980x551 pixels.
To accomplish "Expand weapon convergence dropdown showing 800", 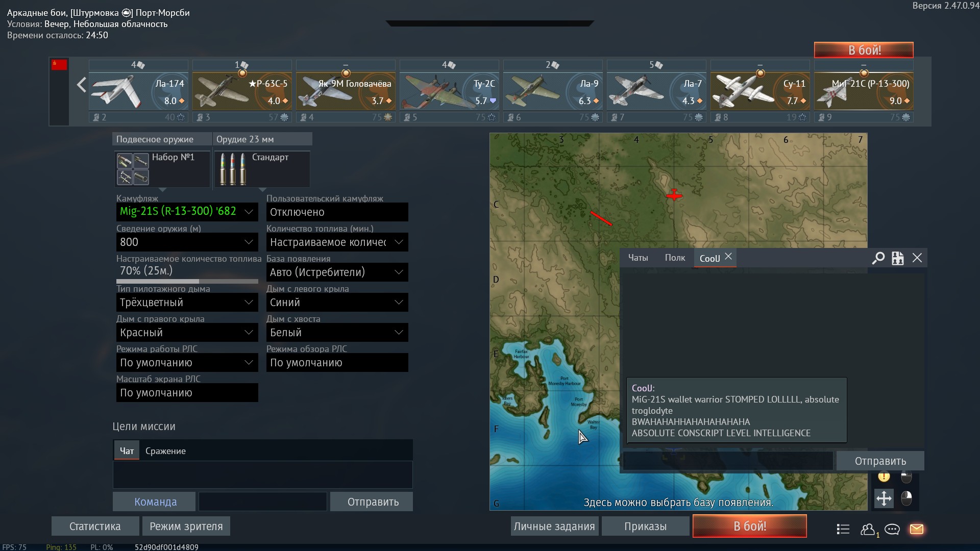I will pos(187,242).
